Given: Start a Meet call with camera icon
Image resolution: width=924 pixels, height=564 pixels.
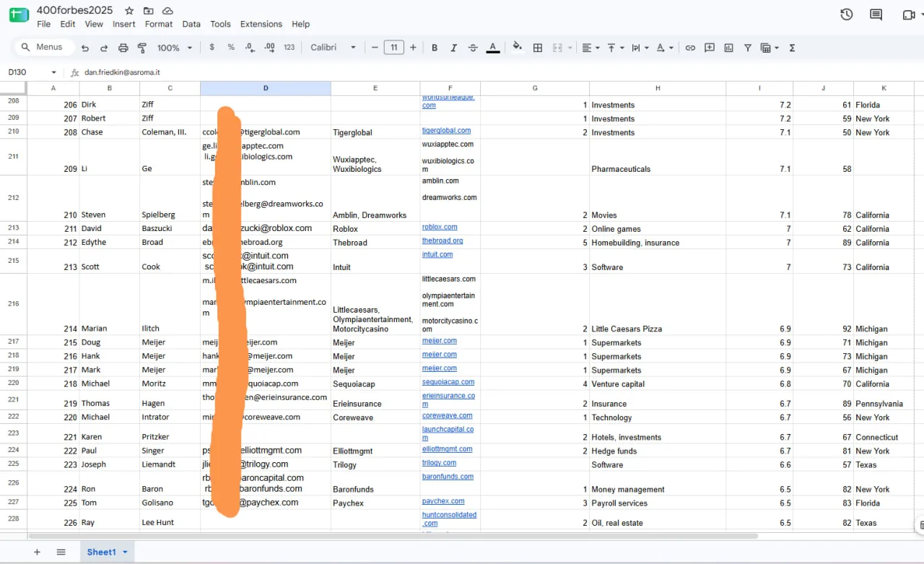Looking at the screenshot, I should click(908, 14).
